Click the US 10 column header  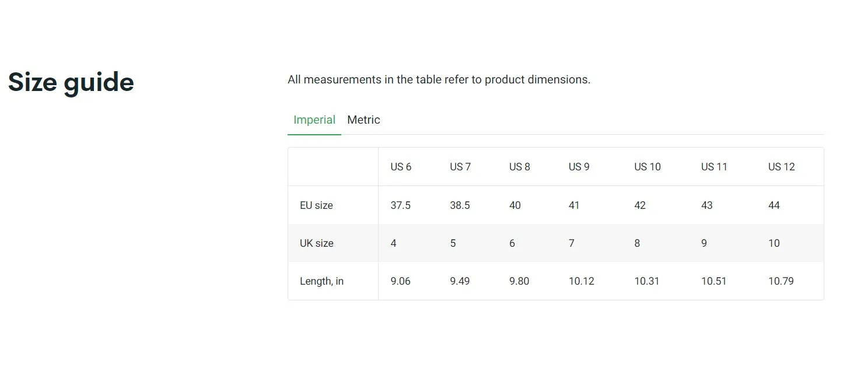tap(647, 167)
